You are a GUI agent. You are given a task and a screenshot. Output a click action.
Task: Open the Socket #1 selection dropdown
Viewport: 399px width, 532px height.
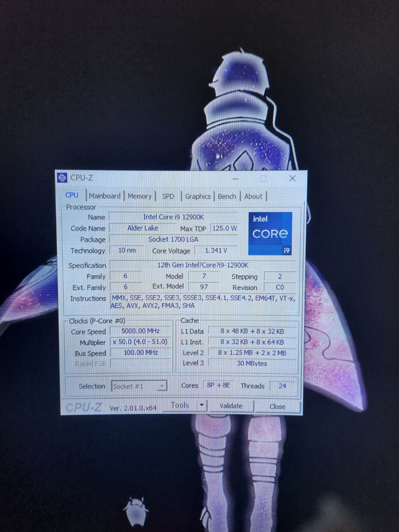click(x=139, y=386)
